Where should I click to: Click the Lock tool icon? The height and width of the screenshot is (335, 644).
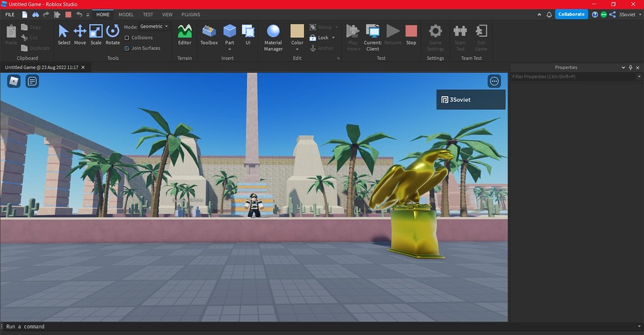pos(313,38)
